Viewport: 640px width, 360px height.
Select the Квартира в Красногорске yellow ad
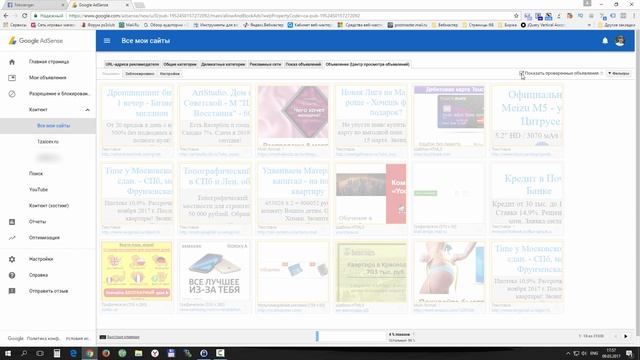pyautogui.click(x=371, y=271)
